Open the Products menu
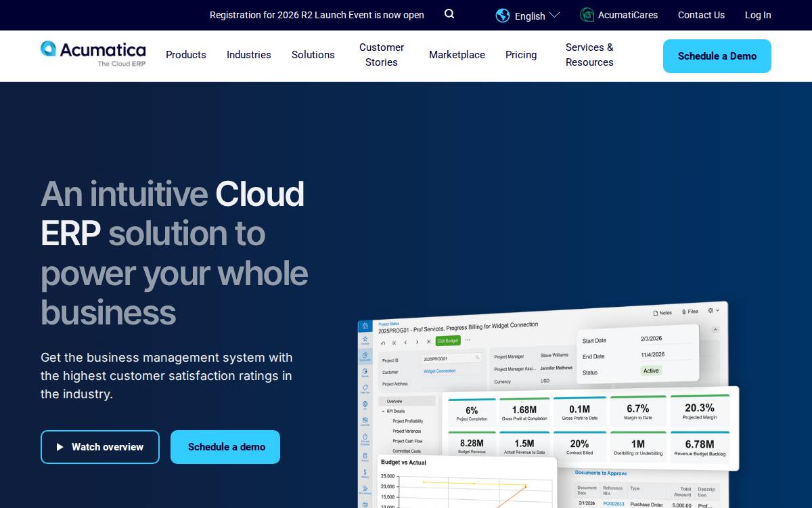This screenshot has width=812, height=508. point(186,55)
